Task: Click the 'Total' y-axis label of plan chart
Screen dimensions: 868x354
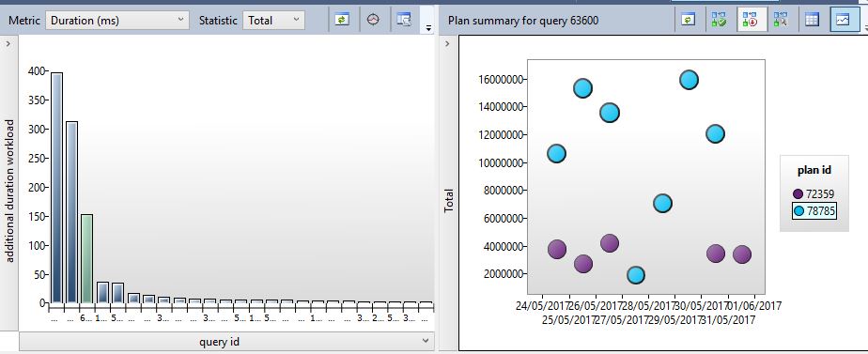Action: click(449, 201)
